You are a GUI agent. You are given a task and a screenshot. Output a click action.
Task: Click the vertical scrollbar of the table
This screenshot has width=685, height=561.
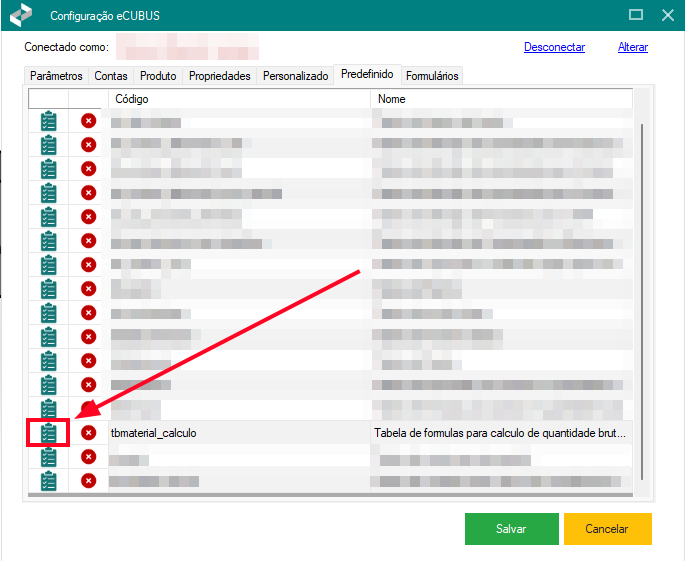(640, 300)
